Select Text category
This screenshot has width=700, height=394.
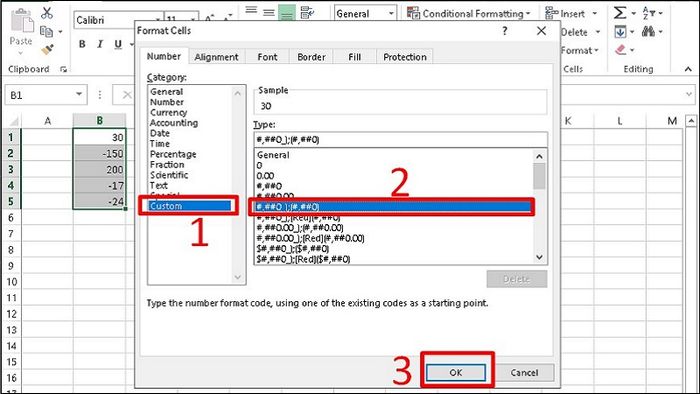coord(158,185)
